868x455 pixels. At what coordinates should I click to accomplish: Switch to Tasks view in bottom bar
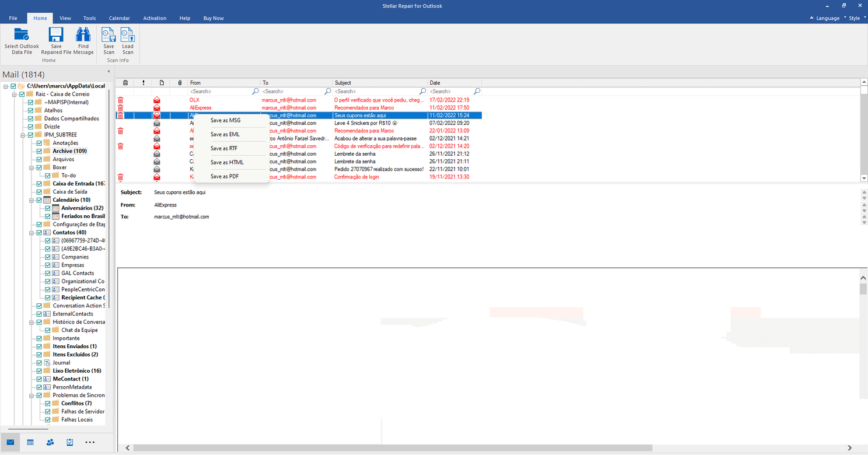tap(70, 442)
